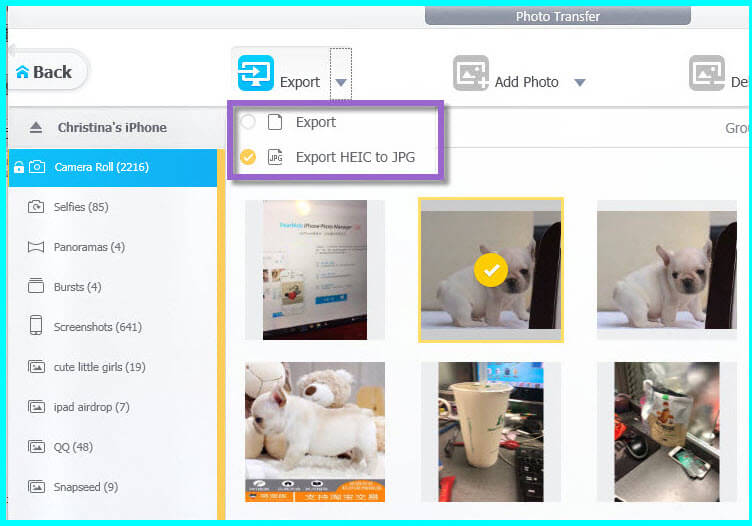752x526 pixels.
Task: Open Camera Roll (2216) album
Action: 113,167
